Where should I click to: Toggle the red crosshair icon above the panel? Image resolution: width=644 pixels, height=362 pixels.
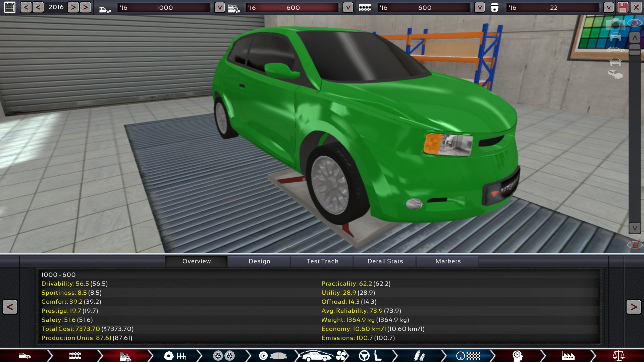(635, 245)
